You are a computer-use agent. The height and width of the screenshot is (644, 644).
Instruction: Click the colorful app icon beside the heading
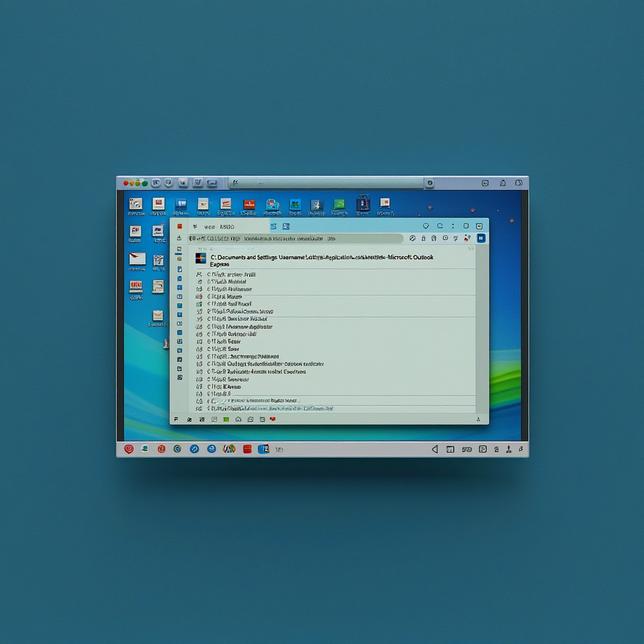click(201, 258)
